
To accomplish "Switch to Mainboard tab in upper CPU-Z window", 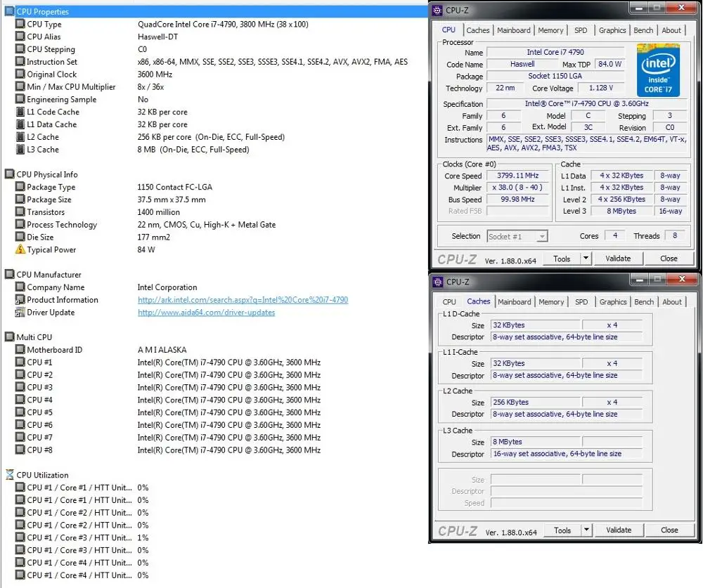I will [514, 30].
